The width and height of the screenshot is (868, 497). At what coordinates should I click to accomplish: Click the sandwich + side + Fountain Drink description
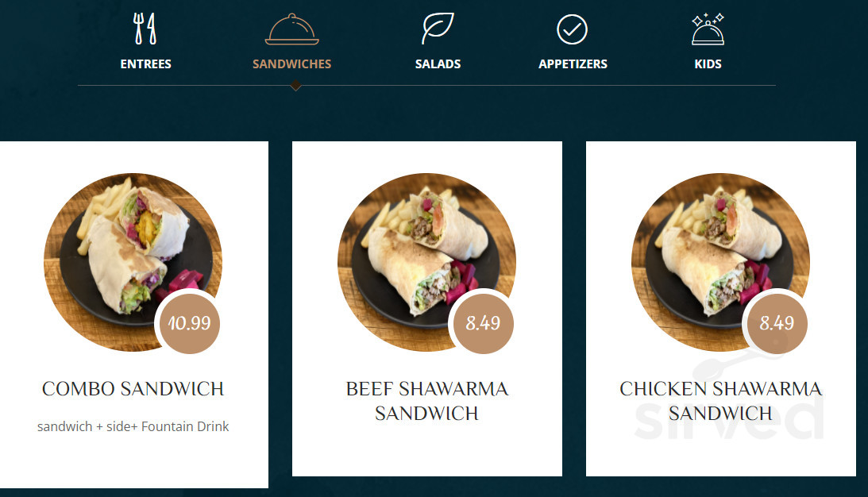coord(133,426)
